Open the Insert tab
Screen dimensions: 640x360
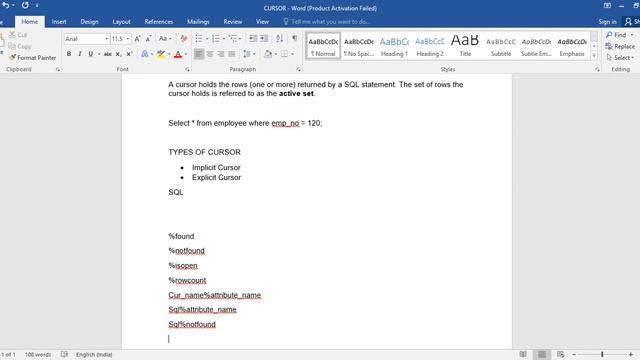(59, 22)
